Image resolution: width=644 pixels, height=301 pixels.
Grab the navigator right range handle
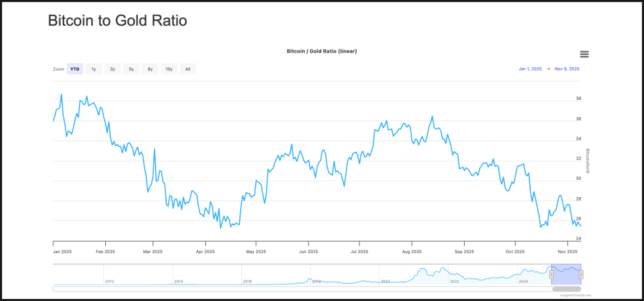pos(581,274)
